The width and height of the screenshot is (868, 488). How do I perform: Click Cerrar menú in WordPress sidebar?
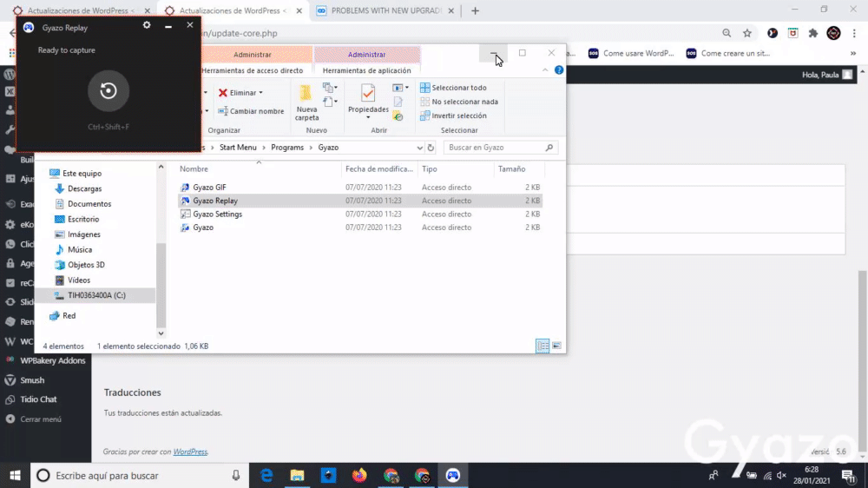41,419
